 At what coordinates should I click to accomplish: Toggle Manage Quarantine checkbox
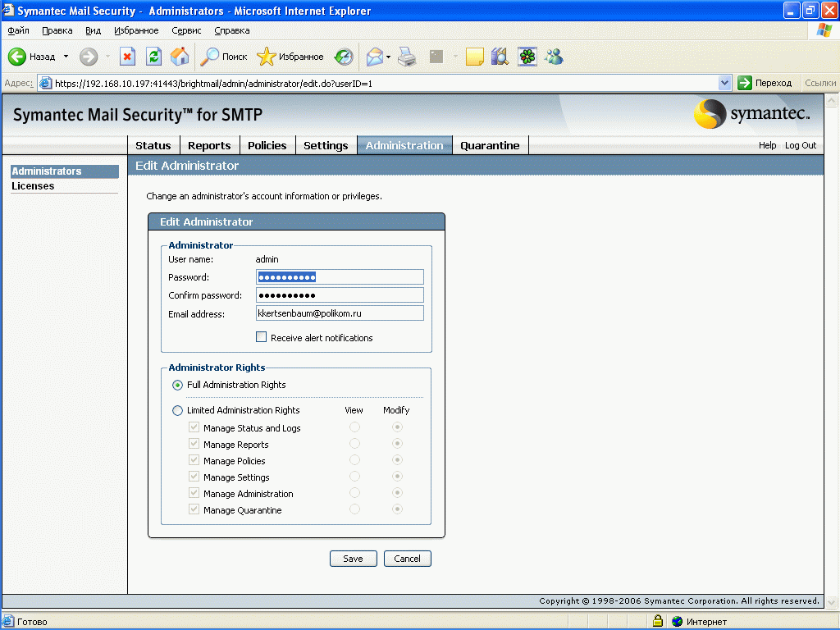[194, 509]
